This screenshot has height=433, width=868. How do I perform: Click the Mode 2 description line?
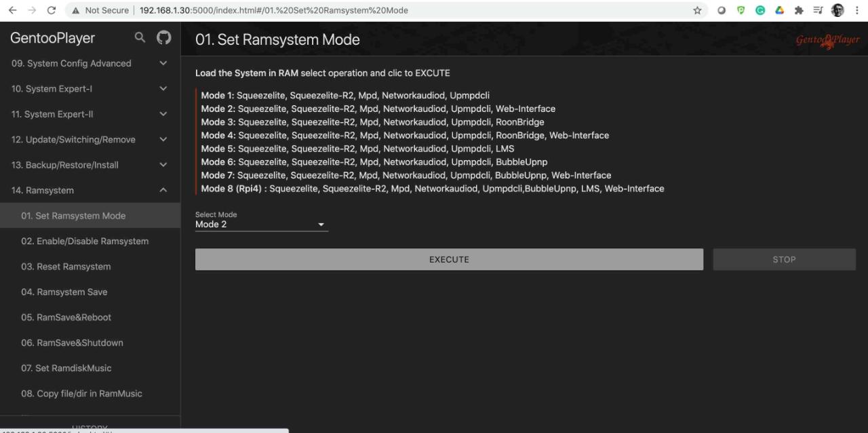(378, 109)
